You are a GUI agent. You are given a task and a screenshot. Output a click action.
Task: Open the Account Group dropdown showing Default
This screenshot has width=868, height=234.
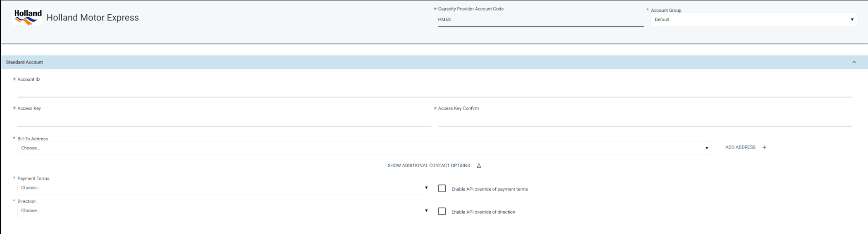754,20
